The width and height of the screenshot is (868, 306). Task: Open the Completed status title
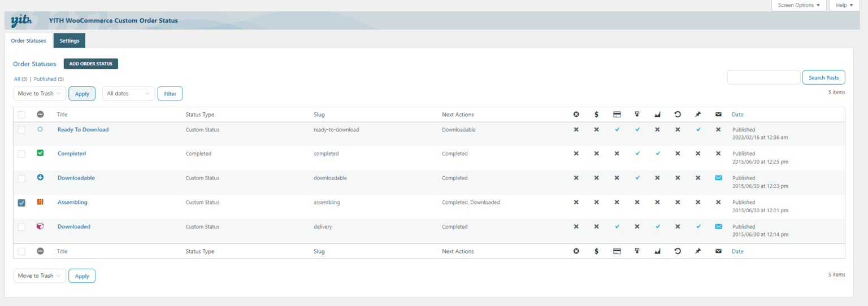tap(72, 154)
